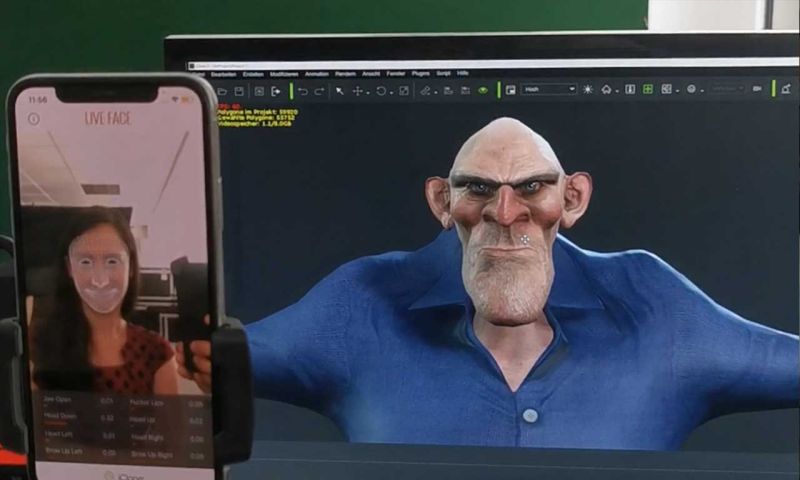Viewport: 800px width, 480px height.
Task: Click the home view icon
Action: (606, 89)
